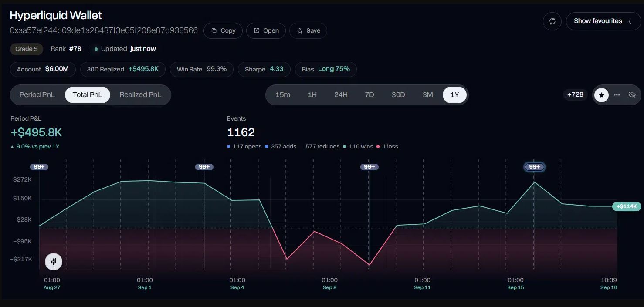This screenshot has width=644, height=307.
Task: Click the Grade S badge
Action: [27, 49]
